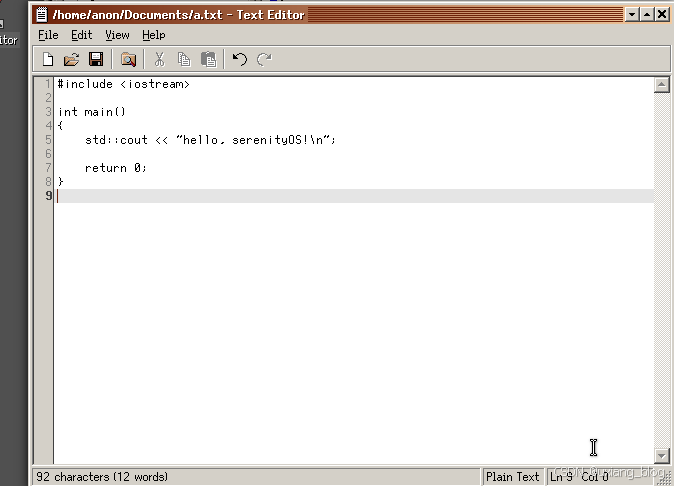Open the View menu
Screen dimensions: 674x486
click(x=117, y=35)
